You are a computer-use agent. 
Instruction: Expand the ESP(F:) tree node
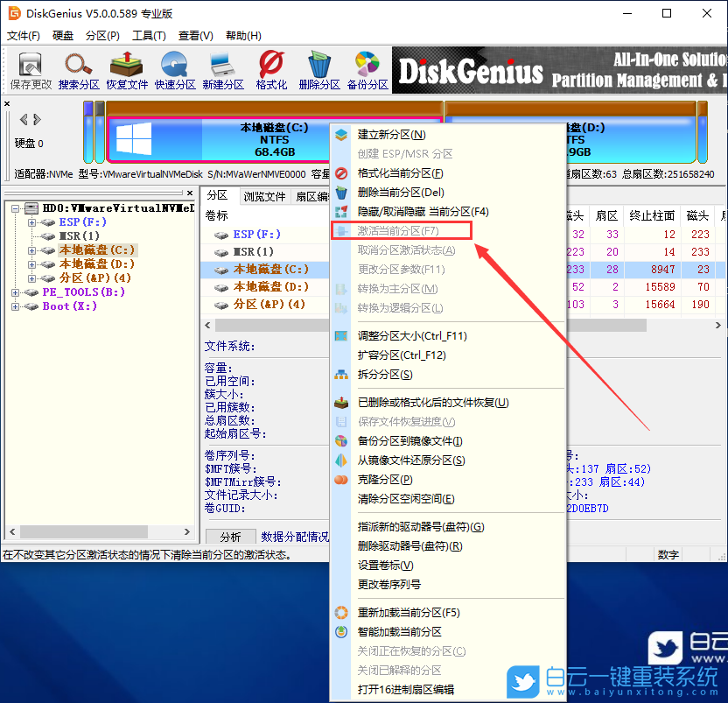click(31, 222)
